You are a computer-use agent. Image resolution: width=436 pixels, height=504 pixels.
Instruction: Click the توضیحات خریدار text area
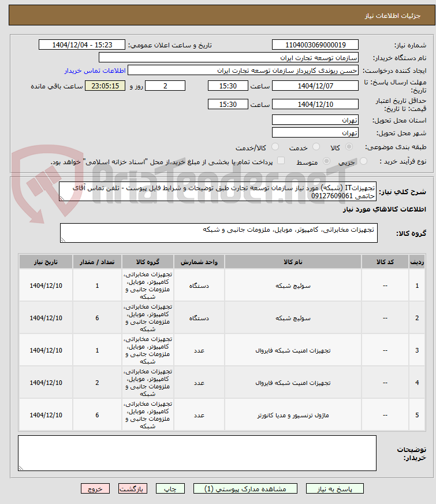pos(197,453)
